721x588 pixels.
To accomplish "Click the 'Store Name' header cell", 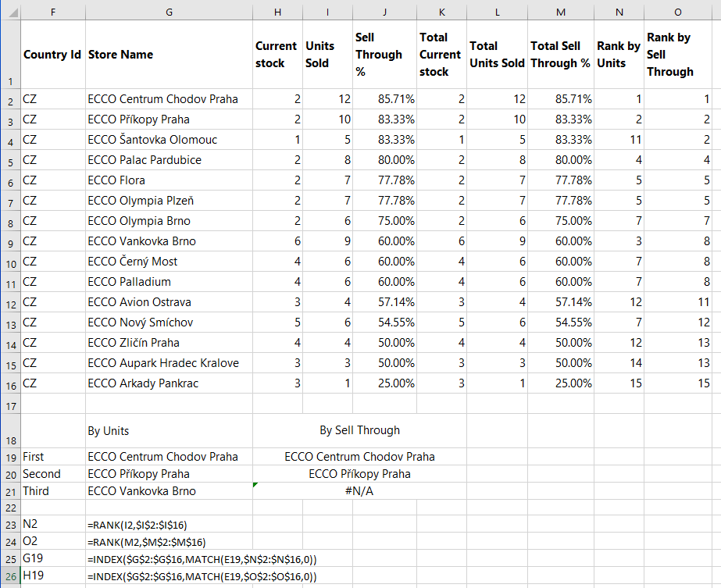I will click(x=169, y=55).
